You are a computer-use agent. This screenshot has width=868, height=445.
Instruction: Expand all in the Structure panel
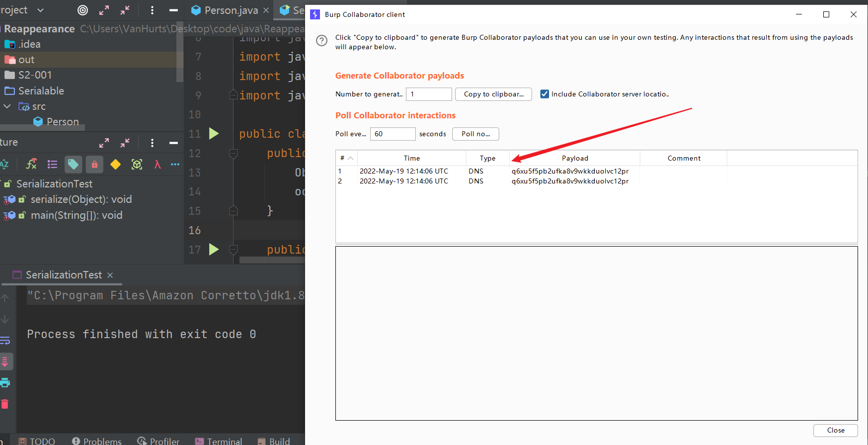tap(104, 143)
